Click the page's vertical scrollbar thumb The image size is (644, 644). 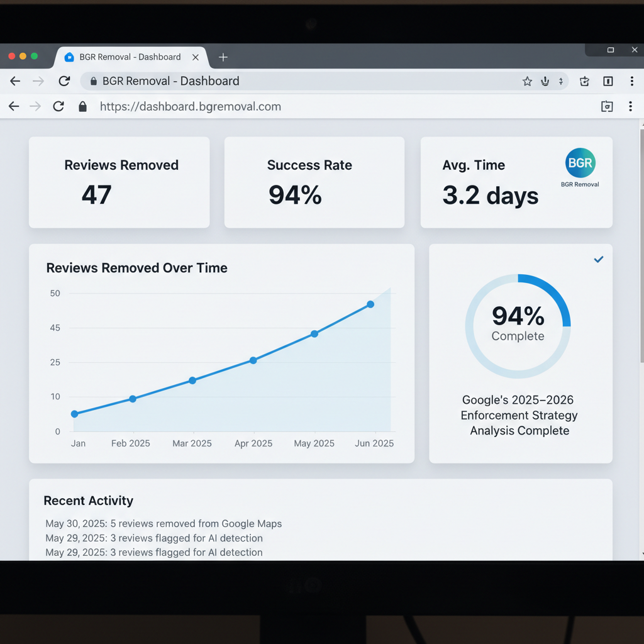coord(641,246)
